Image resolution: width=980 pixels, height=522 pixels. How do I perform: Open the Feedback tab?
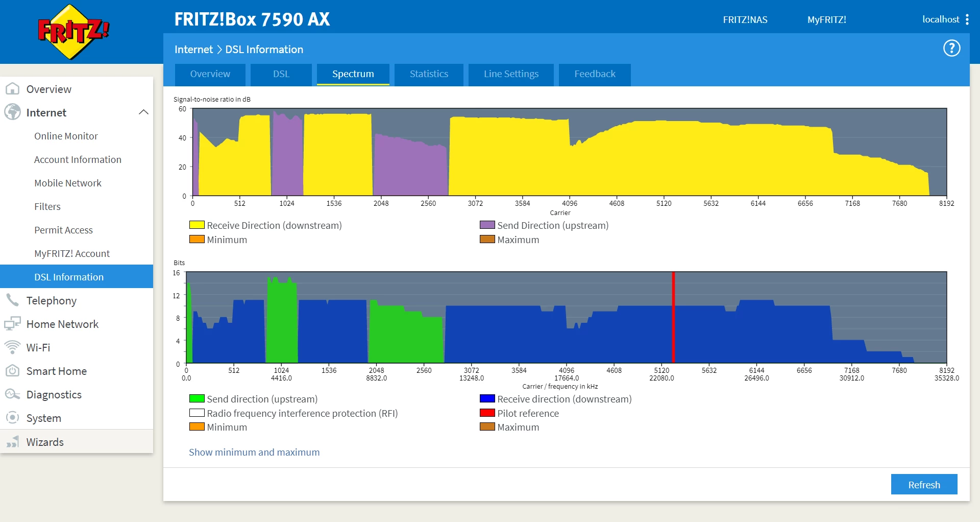[x=595, y=75]
